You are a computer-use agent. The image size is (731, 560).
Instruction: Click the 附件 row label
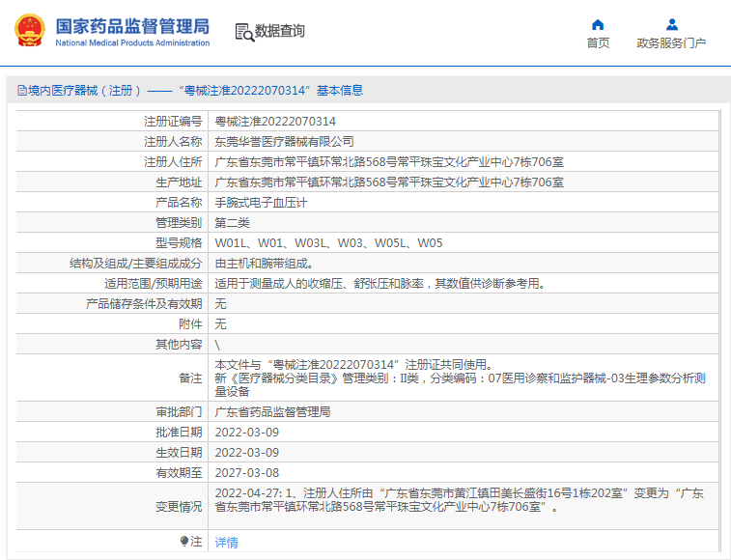pos(190,324)
